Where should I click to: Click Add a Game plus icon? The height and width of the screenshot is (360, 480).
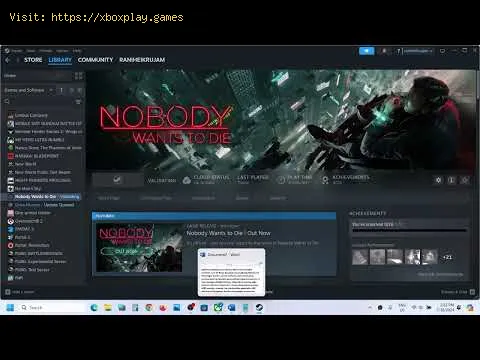(8, 292)
